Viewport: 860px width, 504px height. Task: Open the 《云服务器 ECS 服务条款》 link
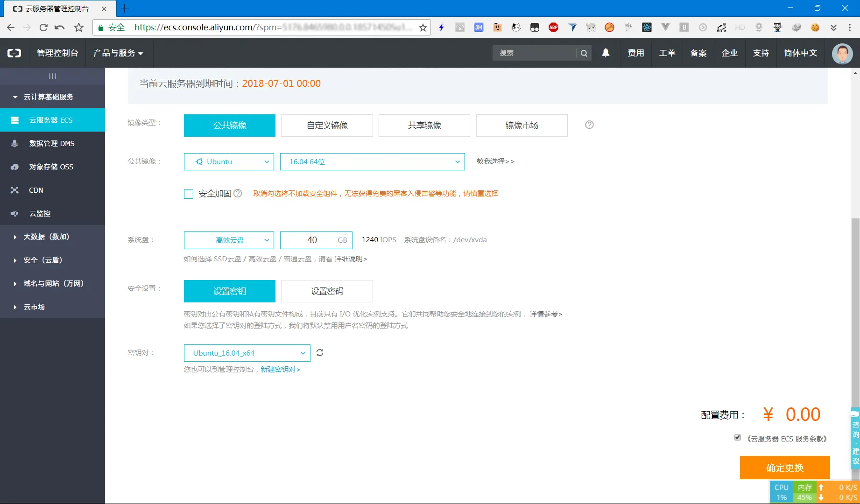click(787, 439)
